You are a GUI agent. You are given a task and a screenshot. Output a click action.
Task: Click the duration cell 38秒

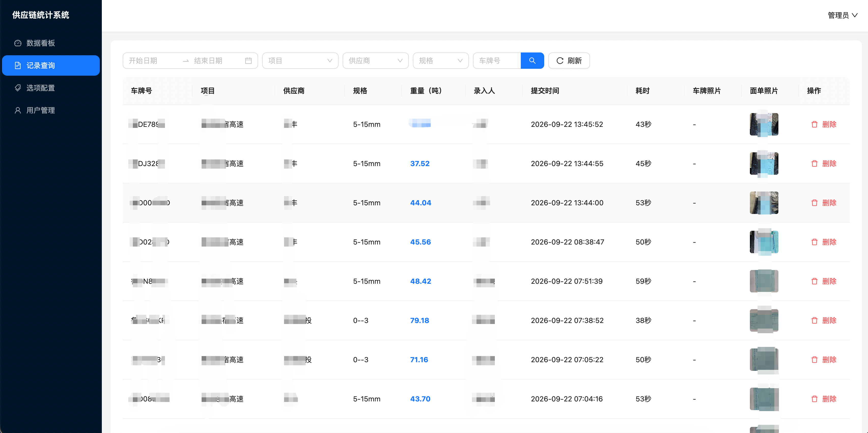click(643, 320)
